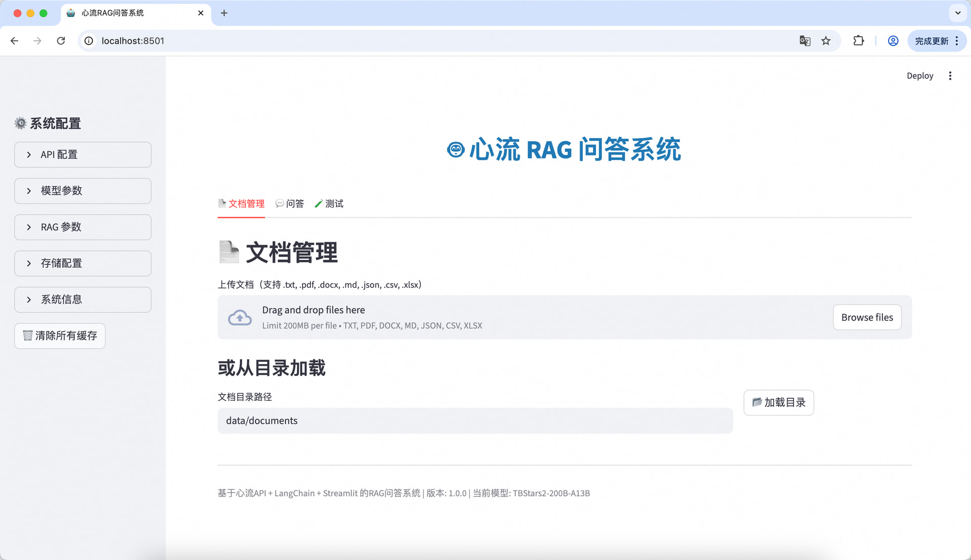Expand the API 配置 section
This screenshot has height=560, width=971.
point(83,155)
